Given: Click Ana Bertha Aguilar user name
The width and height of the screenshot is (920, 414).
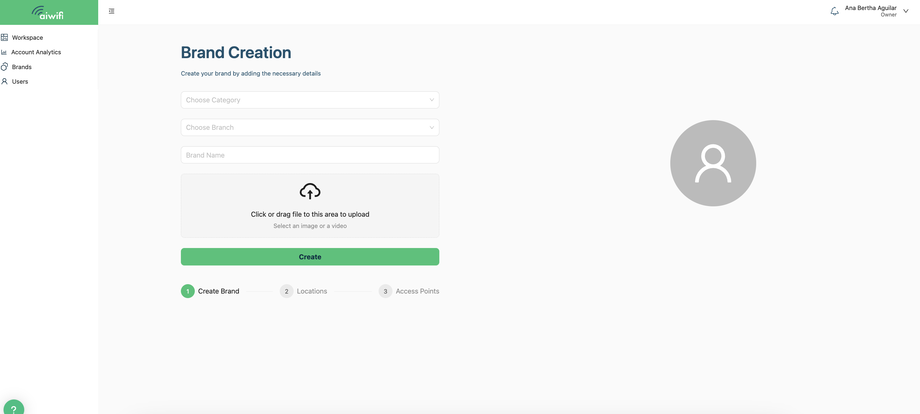Looking at the screenshot, I should click(x=871, y=8).
